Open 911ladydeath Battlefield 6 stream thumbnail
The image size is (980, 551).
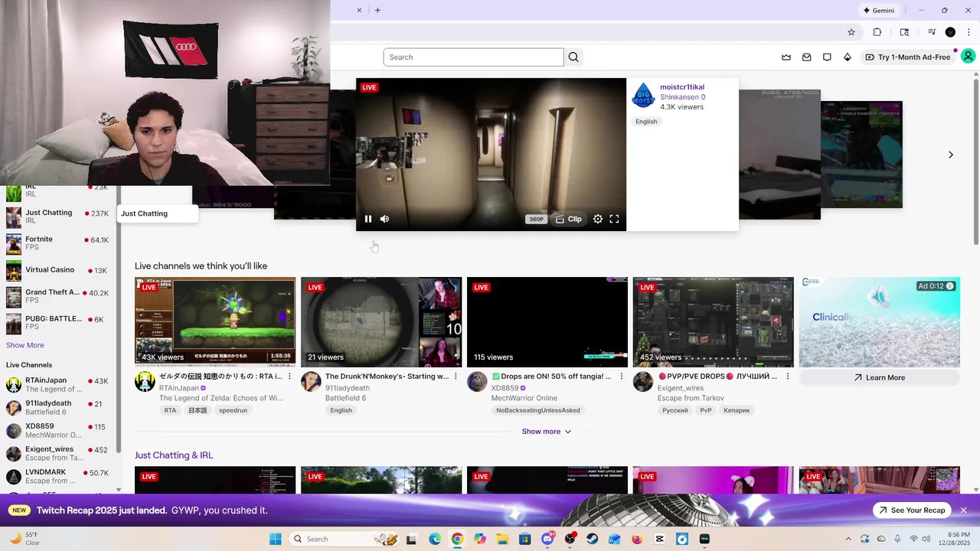pos(381,322)
